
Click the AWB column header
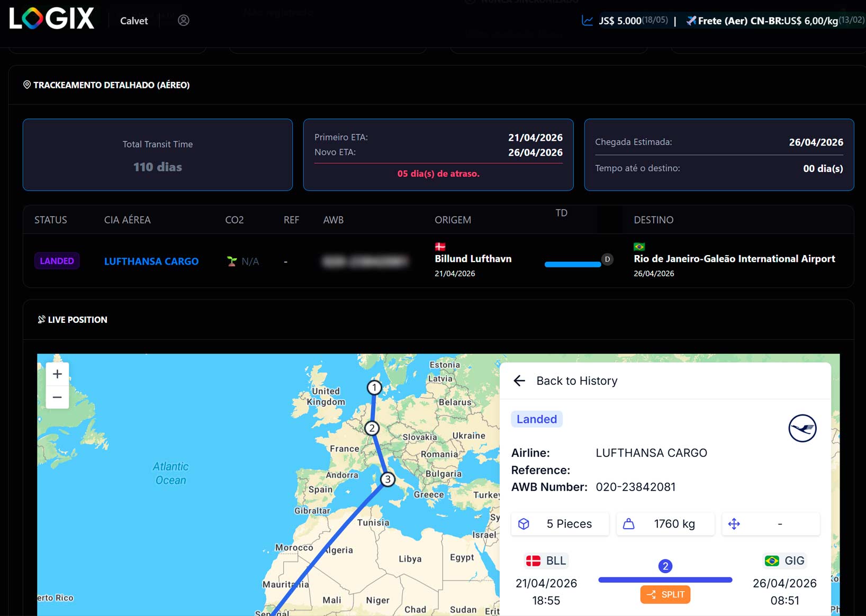(333, 220)
